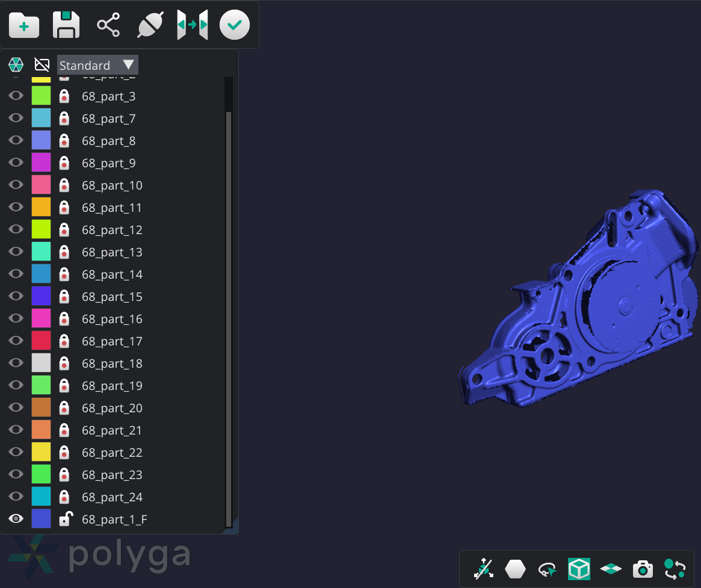Activate the orbit rotation view tool
The height and width of the screenshot is (588, 701).
[547, 568]
